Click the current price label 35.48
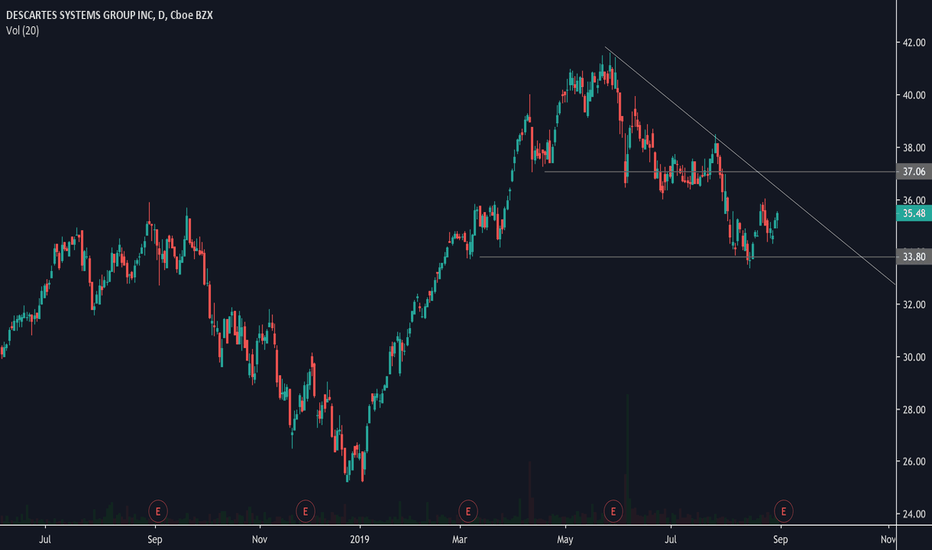 point(914,213)
